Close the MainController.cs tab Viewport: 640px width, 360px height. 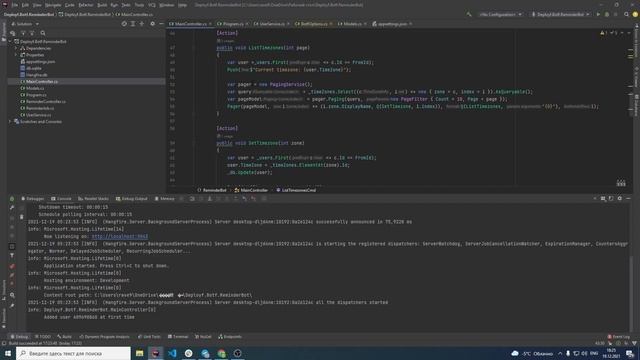[x=210, y=24]
